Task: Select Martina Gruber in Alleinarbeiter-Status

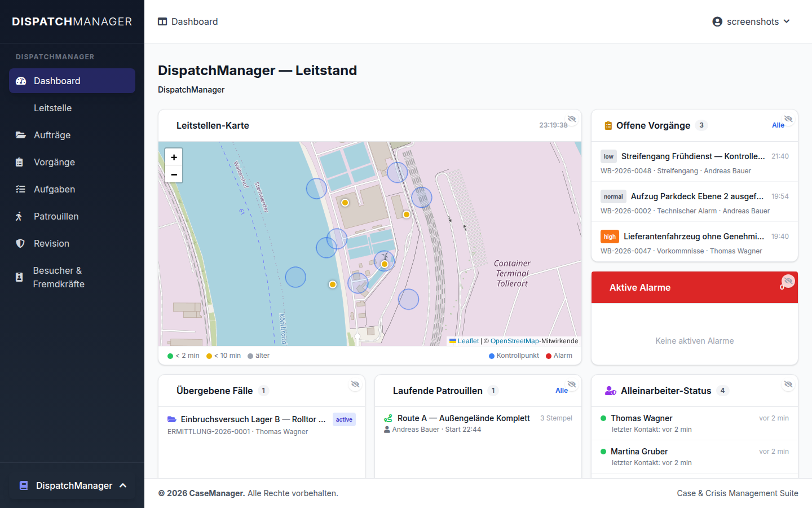Action: (695, 457)
